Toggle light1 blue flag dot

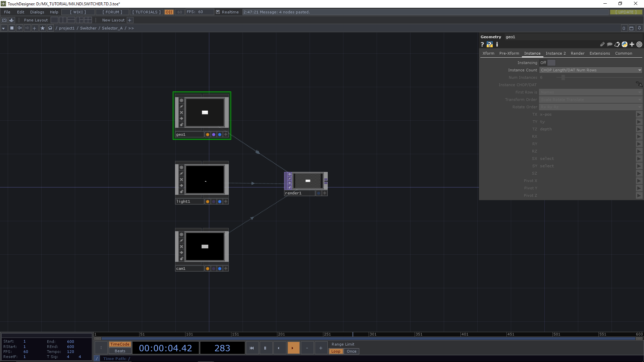220,201
